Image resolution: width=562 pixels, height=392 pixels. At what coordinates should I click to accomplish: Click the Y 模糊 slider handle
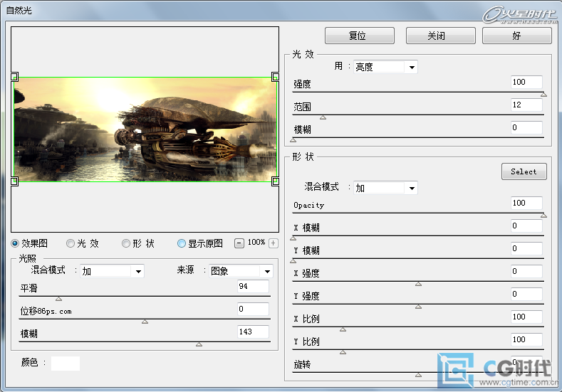click(293, 261)
